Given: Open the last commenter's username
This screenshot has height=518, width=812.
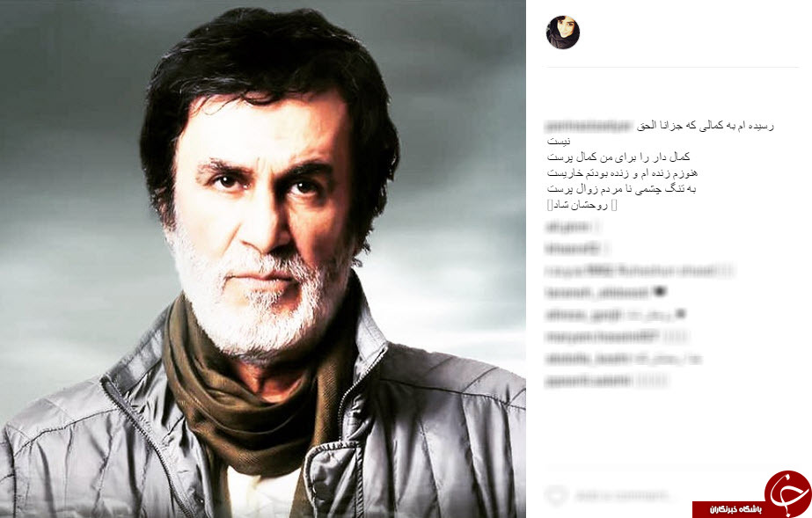Looking at the screenshot, I should (589, 381).
